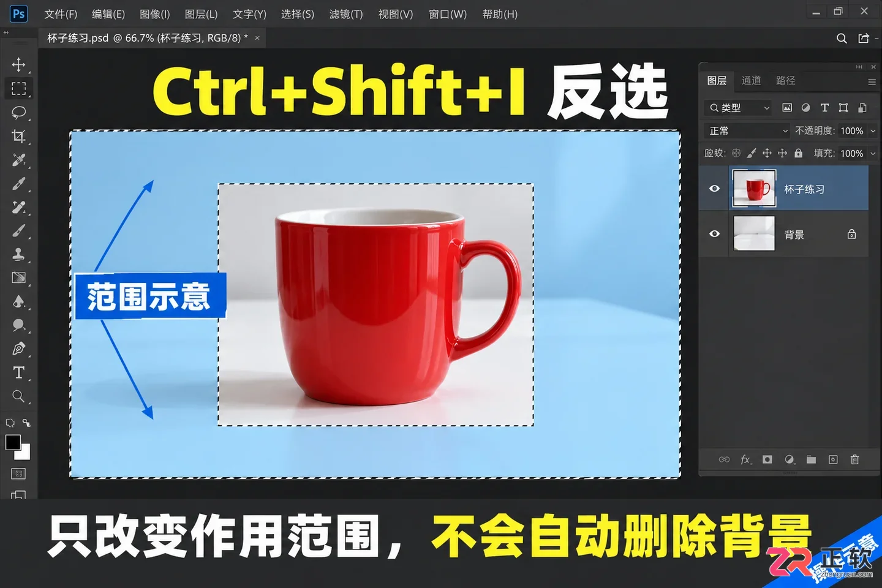Viewport: 882px width, 588px height.
Task: Create a new layer from panel footer
Action: (x=833, y=459)
